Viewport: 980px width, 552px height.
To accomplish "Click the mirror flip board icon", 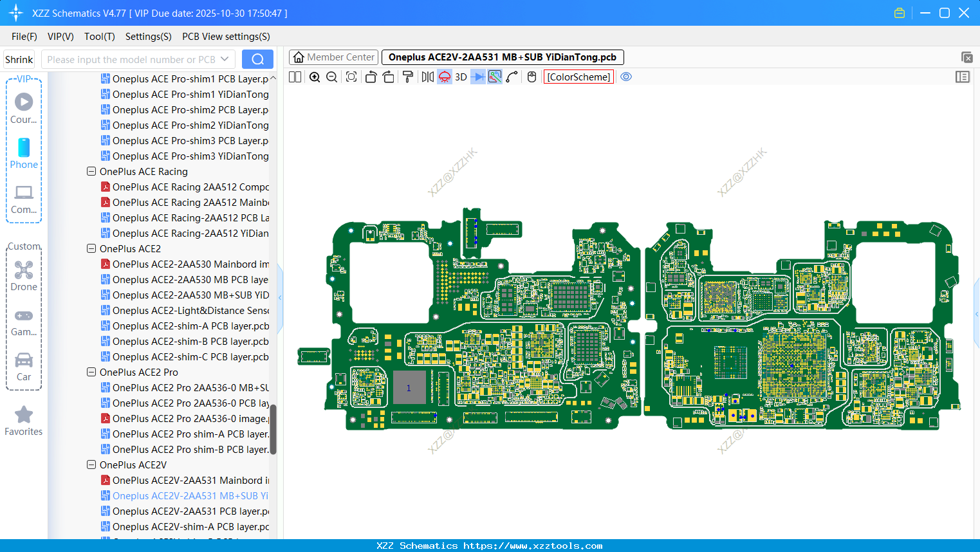I will click(x=427, y=77).
